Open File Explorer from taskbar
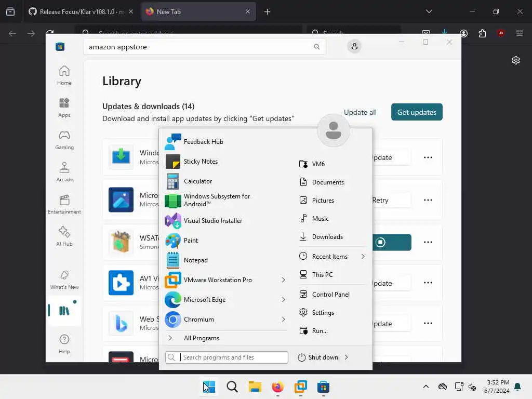 tap(255, 387)
